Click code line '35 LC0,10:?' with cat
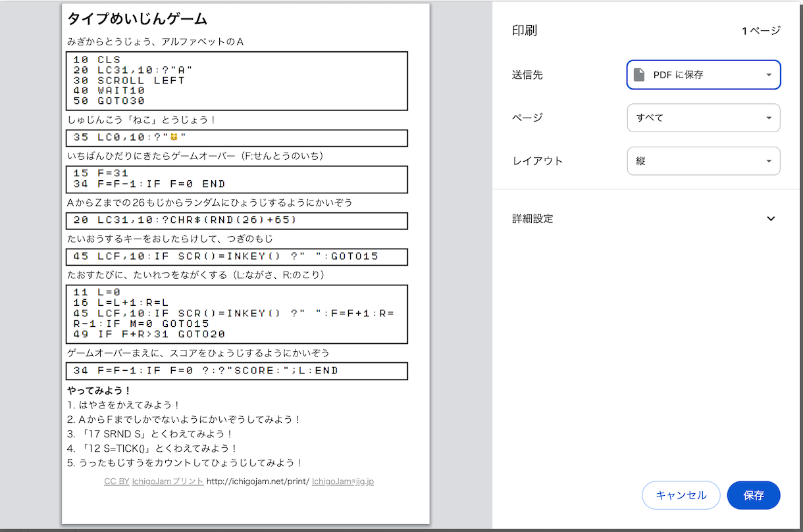Viewport: 803px width, 532px height. pos(130,137)
